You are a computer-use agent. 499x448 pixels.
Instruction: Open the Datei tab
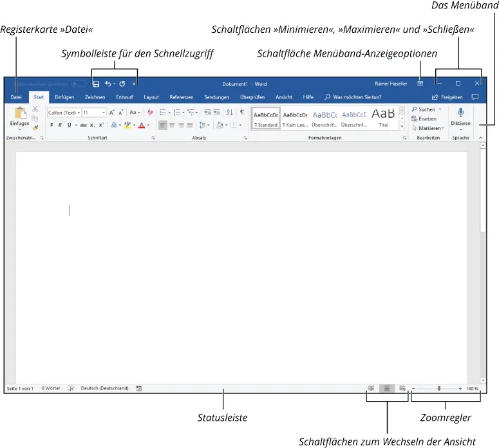(16, 97)
